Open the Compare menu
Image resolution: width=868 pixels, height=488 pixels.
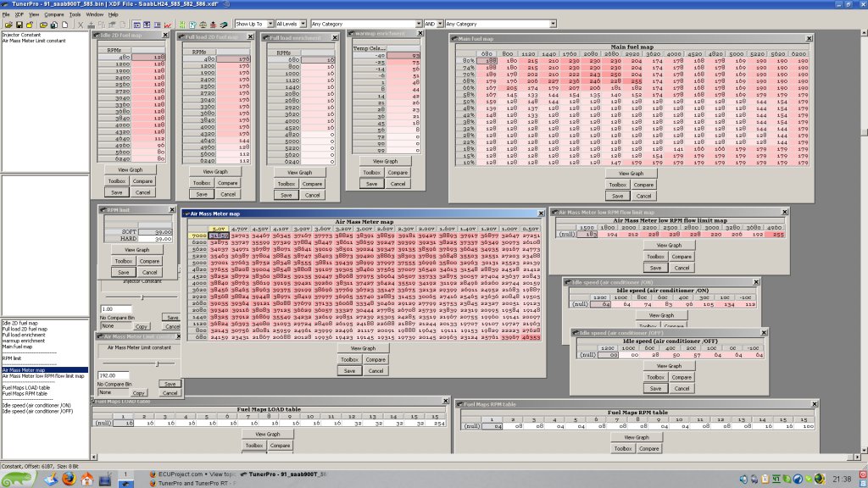point(53,14)
